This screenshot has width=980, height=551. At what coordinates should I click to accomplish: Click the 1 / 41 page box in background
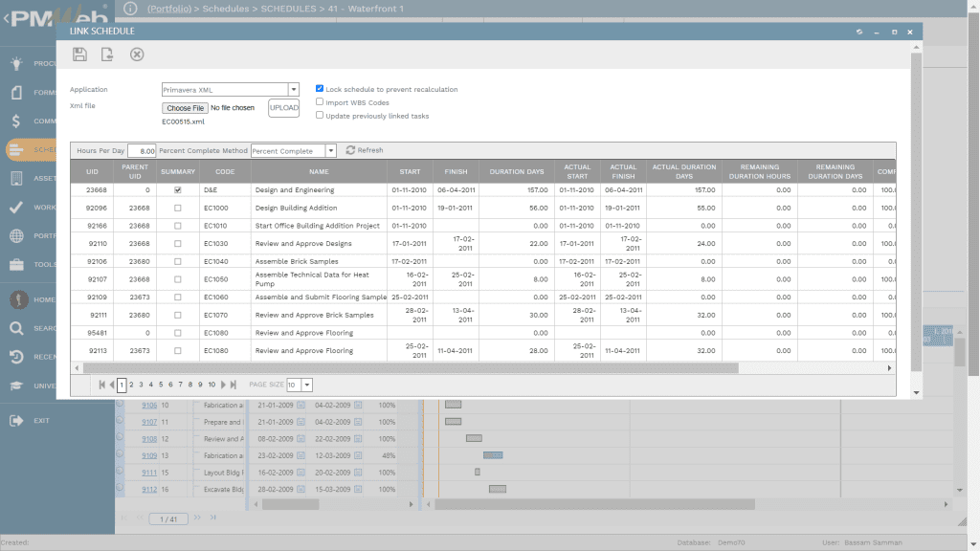[x=168, y=518]
